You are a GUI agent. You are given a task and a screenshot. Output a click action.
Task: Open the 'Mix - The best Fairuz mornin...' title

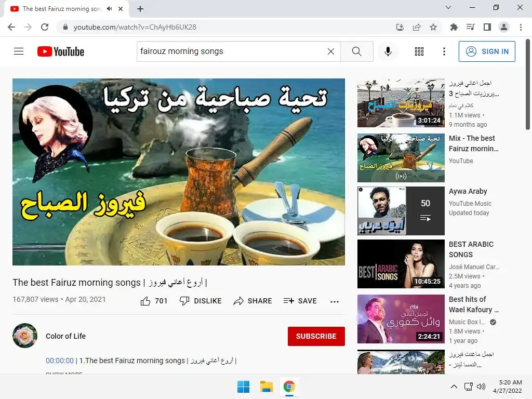(474, 143)
